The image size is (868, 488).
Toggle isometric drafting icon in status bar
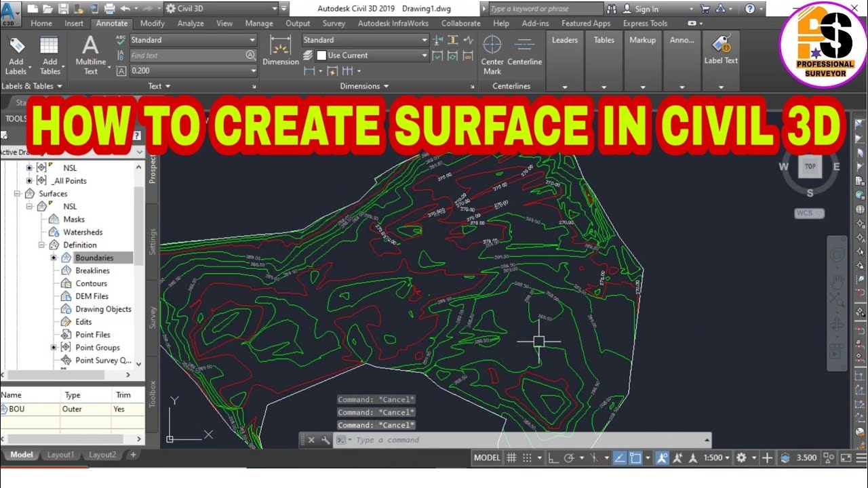(x=595, y=457)
